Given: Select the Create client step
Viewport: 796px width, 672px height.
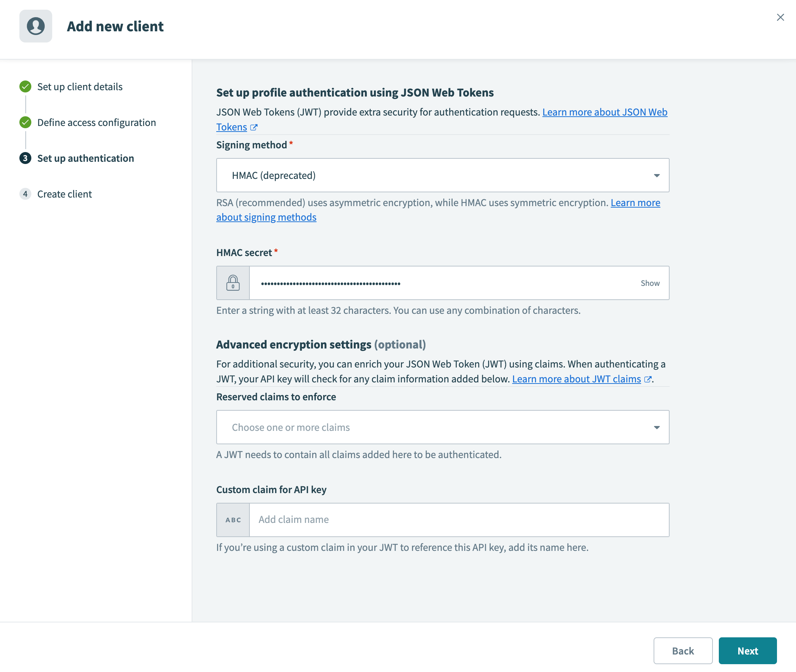Looking at the screenshot, I should 65,194.
